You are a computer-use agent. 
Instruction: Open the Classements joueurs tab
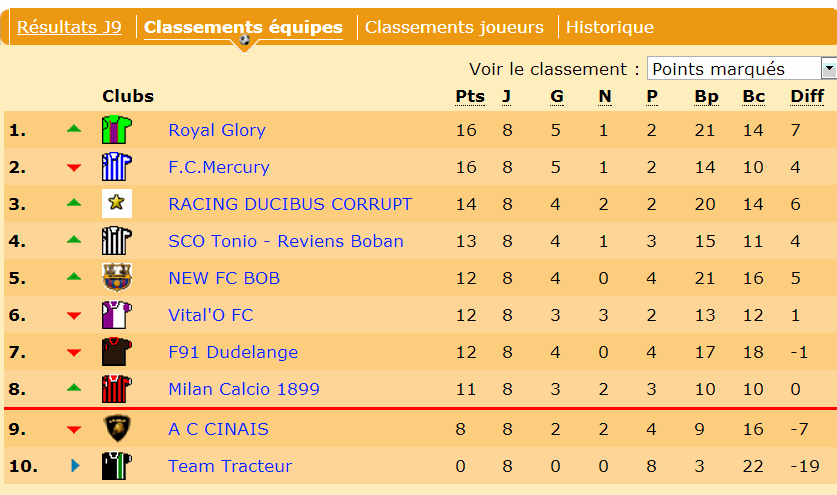[454, 27]
